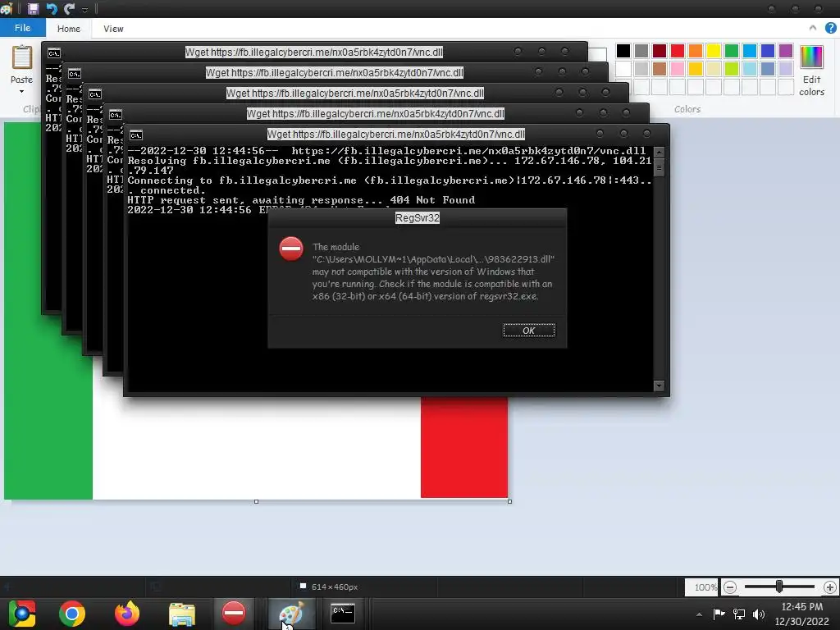Open Chrome from the taskbar
The width and height of the screenshot is (840, 630).
[72, 614]
